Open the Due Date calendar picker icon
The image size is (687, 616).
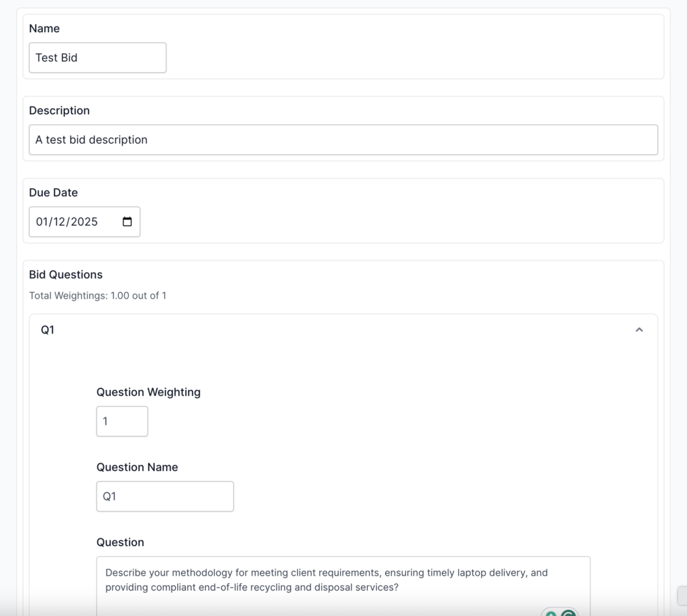127,222
